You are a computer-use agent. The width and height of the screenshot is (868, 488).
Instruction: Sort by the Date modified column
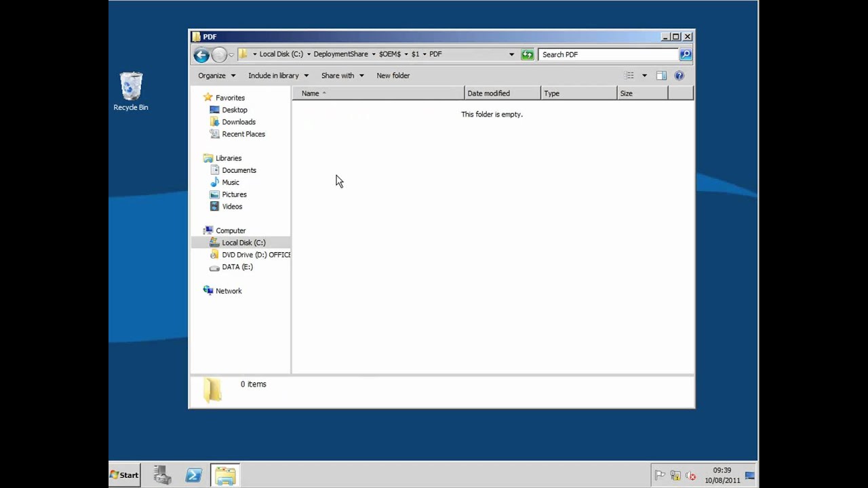coord(502,94)
